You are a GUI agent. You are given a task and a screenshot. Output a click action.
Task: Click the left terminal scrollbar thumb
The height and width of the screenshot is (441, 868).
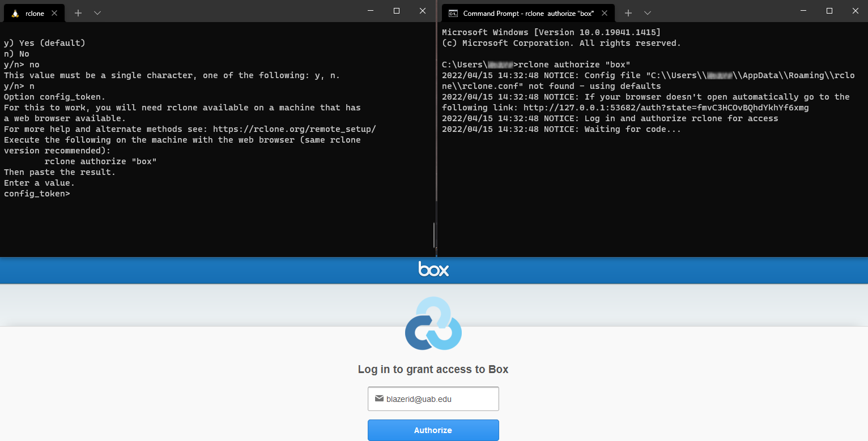pos(434,235)
